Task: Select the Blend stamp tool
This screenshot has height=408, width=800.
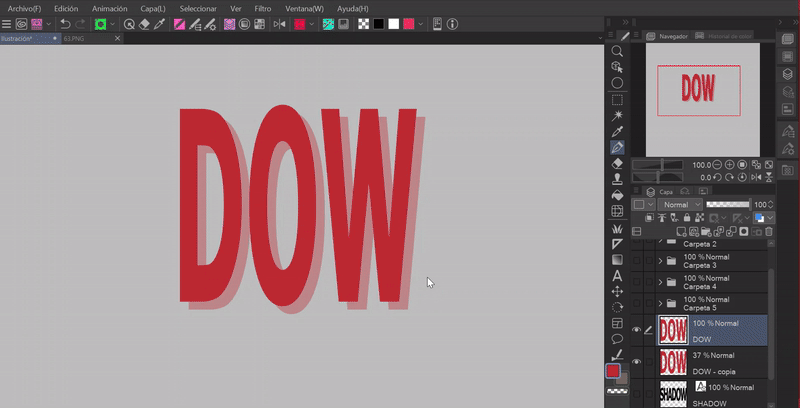Action: click(617, 180)
